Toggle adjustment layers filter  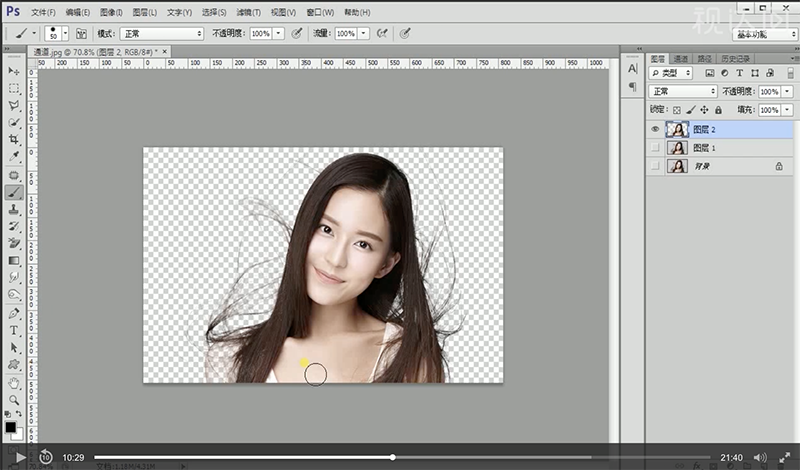tap(724, 73)
